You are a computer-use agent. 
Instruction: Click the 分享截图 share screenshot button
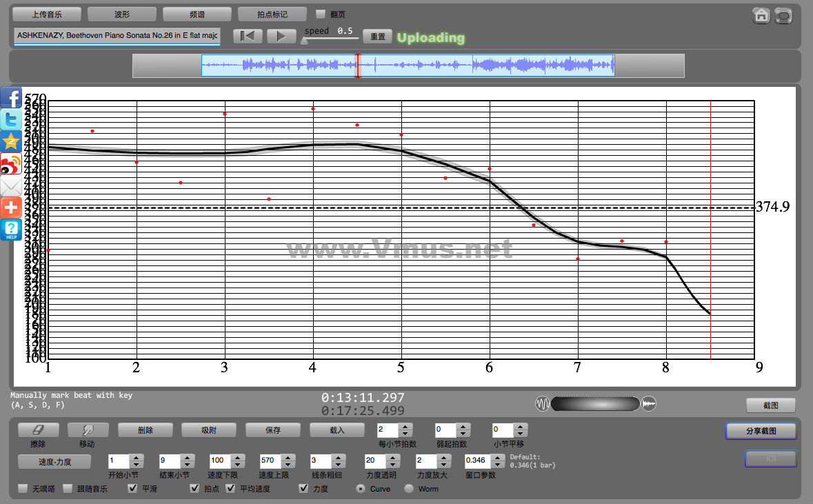tap(761, 431)
